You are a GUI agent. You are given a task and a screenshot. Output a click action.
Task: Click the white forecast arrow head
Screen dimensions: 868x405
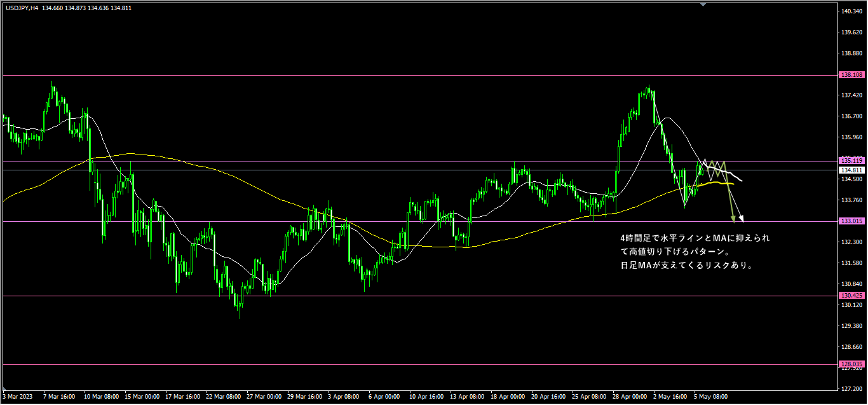(740, 220)
